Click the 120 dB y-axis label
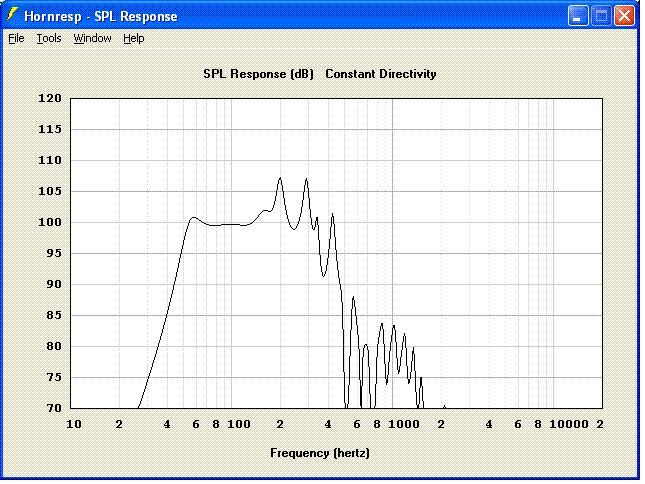 coord(50,98)
